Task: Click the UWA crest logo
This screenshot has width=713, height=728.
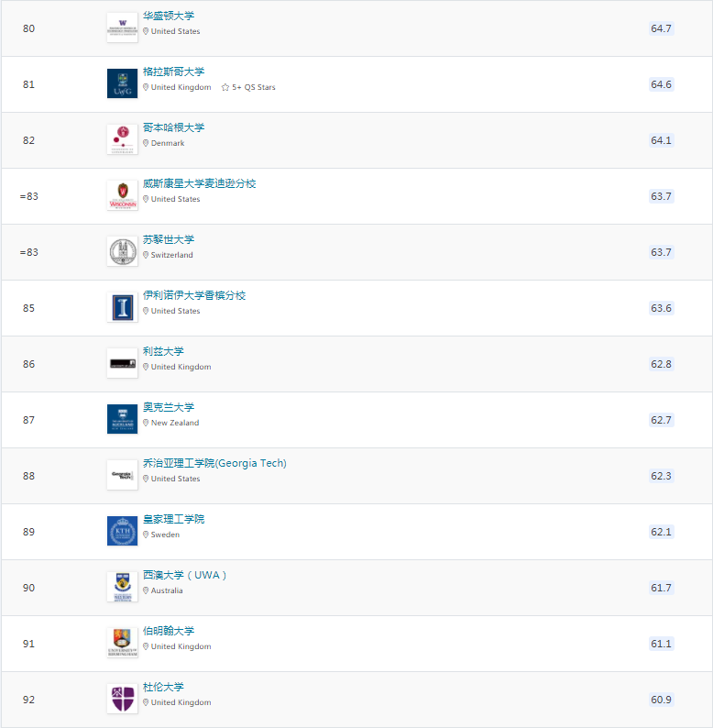Action: (x=122, y=588)
